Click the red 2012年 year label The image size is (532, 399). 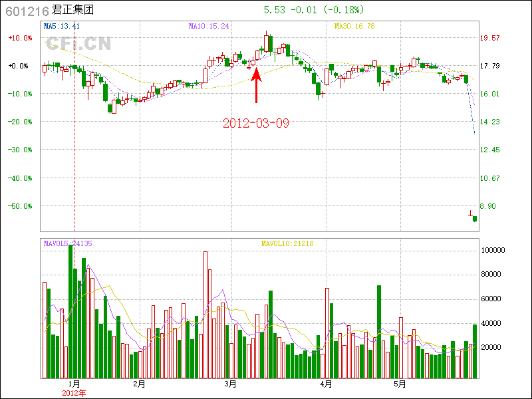tap(74, 393)
